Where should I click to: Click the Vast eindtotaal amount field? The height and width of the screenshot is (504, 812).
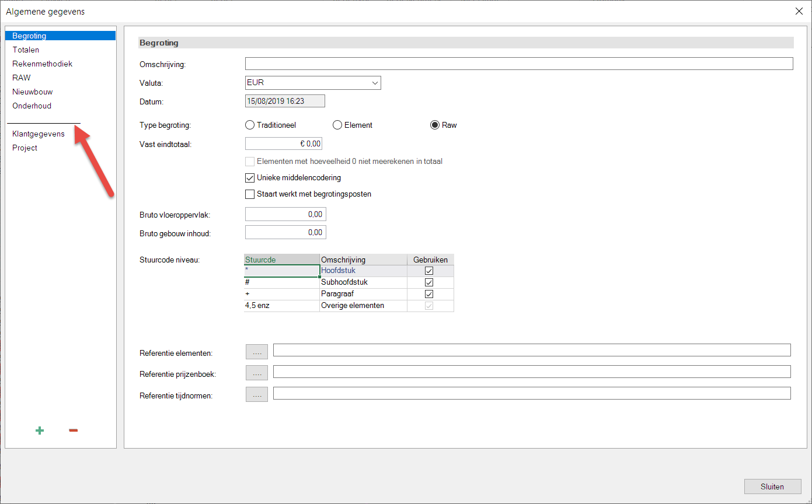(284, 143)
